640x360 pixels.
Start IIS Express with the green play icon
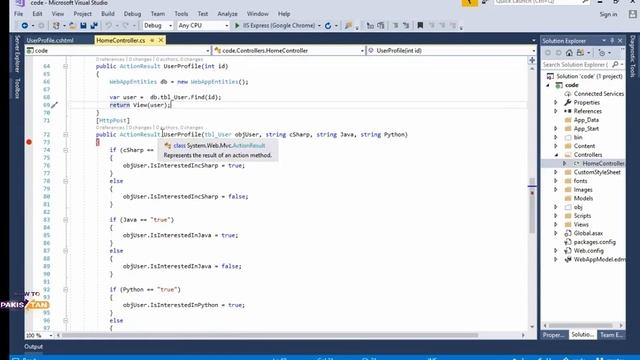(237, 26)
